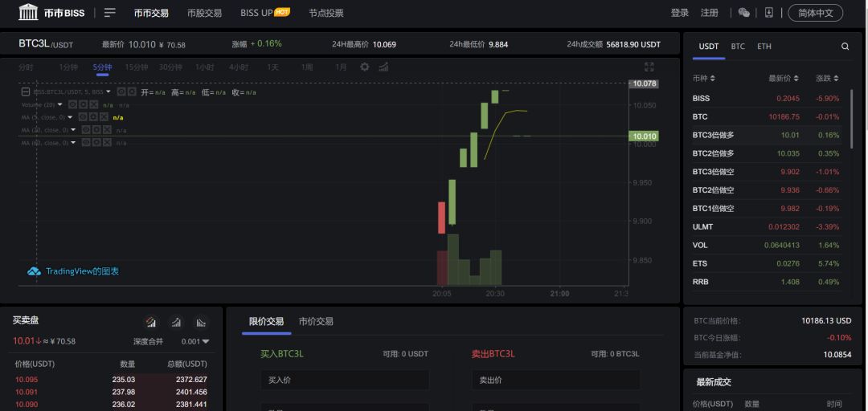Select the 分时 chart view

pos(26,67)
